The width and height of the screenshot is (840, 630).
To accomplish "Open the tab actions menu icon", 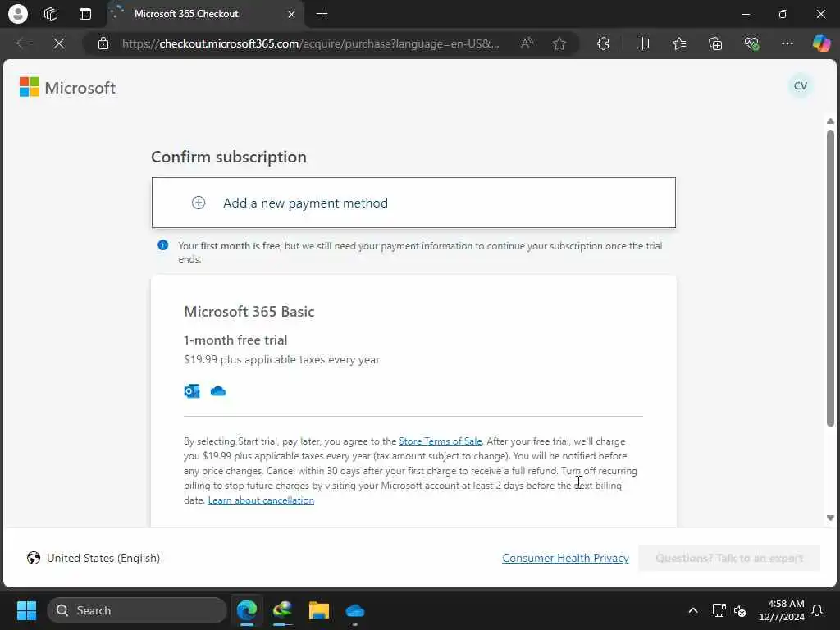I will [85, 14].
